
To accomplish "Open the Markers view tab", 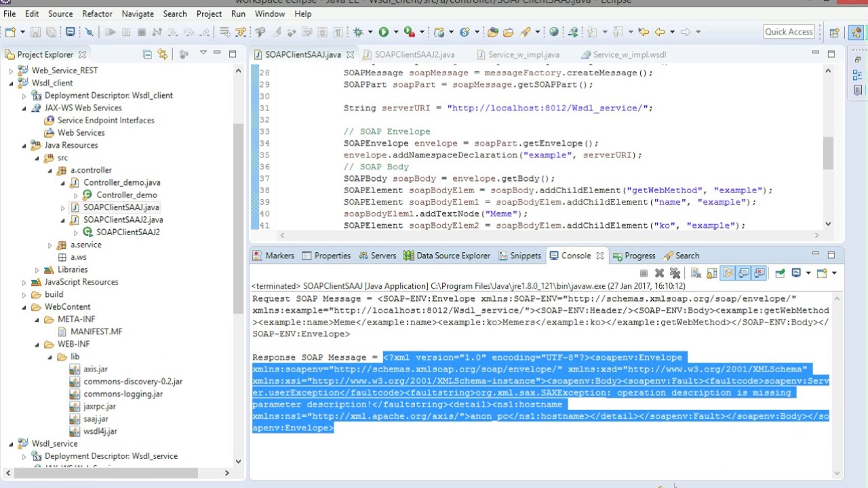I will (x=273, y=256).
